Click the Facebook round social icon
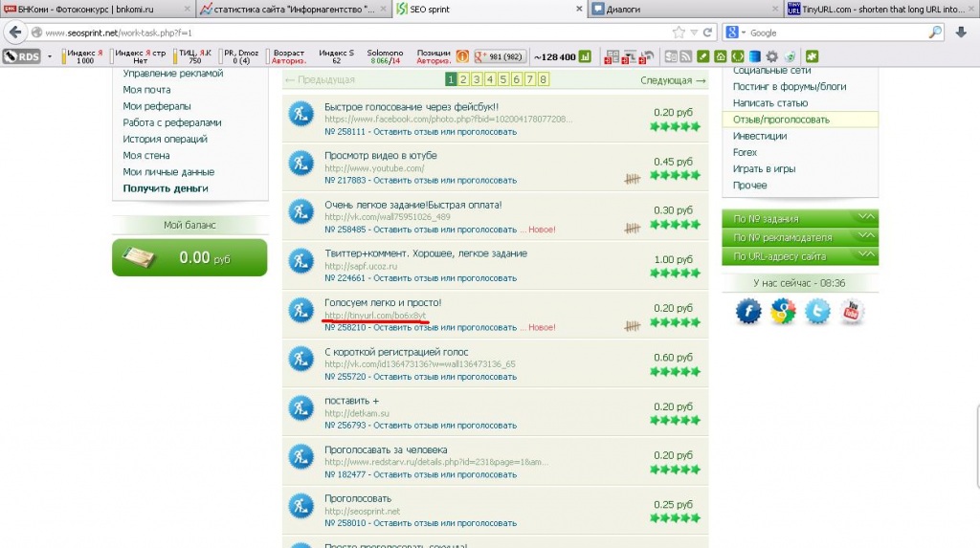 748,311
